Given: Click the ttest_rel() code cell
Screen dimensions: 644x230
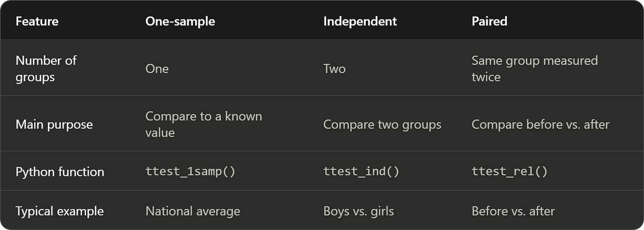Looking at the screenshot, I should click(x=510, y=172).
